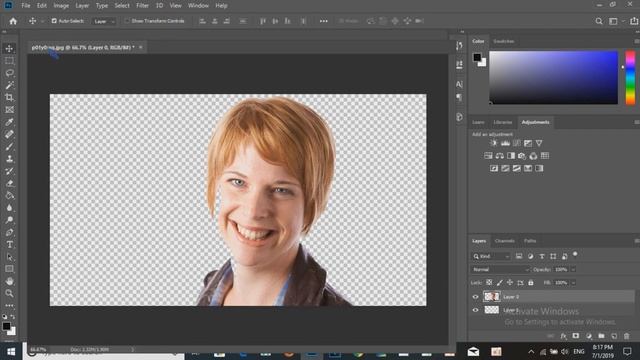Select the Clone Stamp tool

tap(9, 159)
